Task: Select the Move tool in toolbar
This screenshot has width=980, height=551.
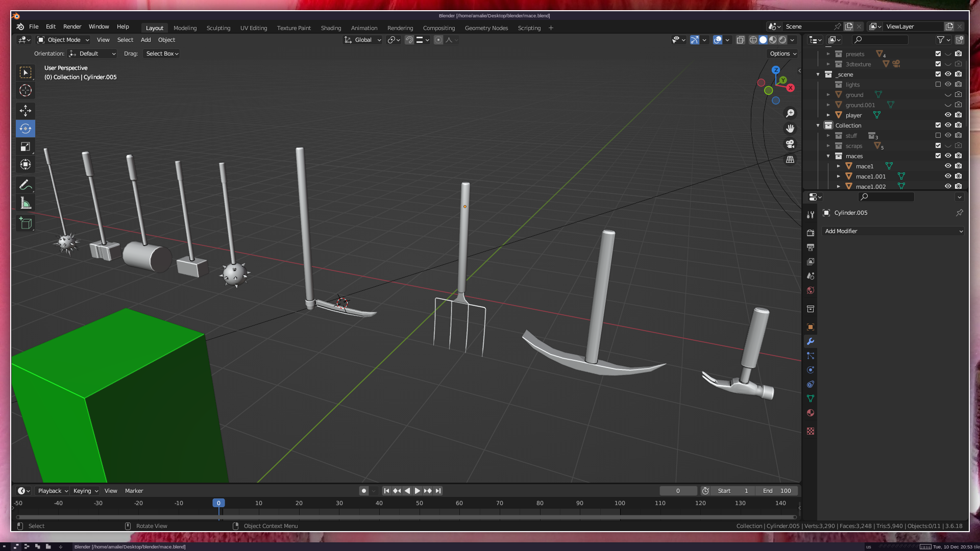Action: pyautogui.click(x=26, y=110)
